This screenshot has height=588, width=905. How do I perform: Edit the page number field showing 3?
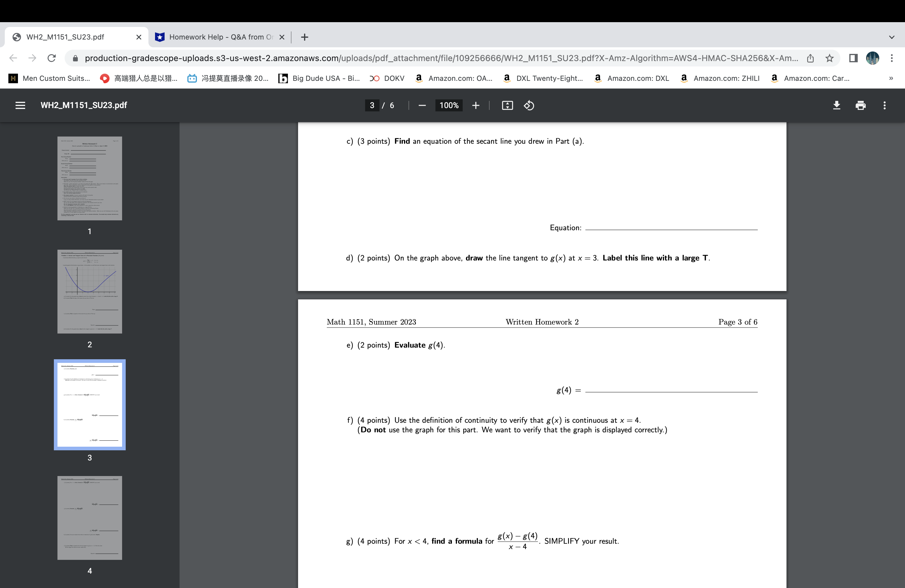pyautogui.click(x=372, y=105)
